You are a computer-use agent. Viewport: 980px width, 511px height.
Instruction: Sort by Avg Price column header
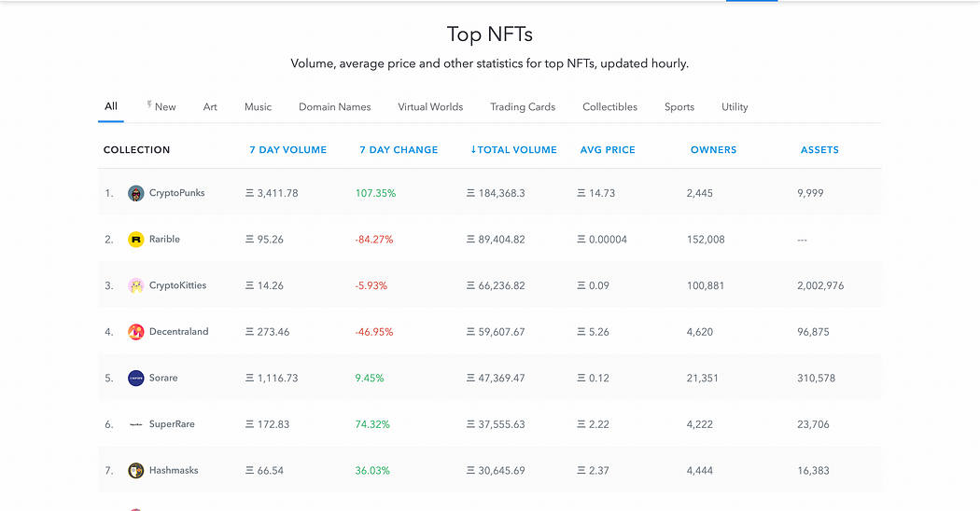[608, 150]
